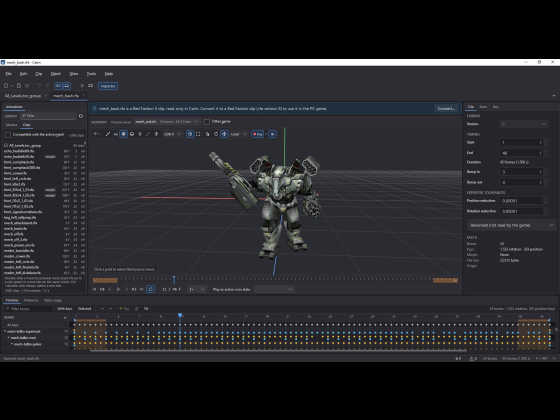Viewport: 560px width, 420px height.
Task: Toggle the Selected bone filter
Action: (x=85, y=309)
